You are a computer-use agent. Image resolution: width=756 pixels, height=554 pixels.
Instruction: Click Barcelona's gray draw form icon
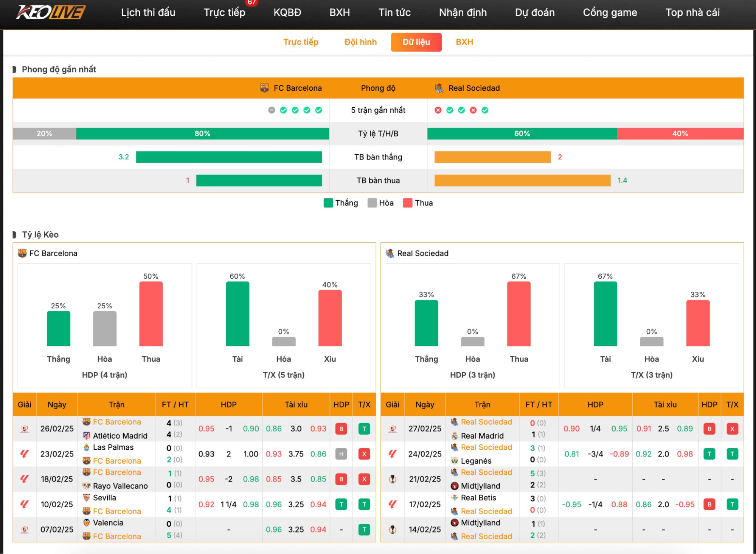272,110
